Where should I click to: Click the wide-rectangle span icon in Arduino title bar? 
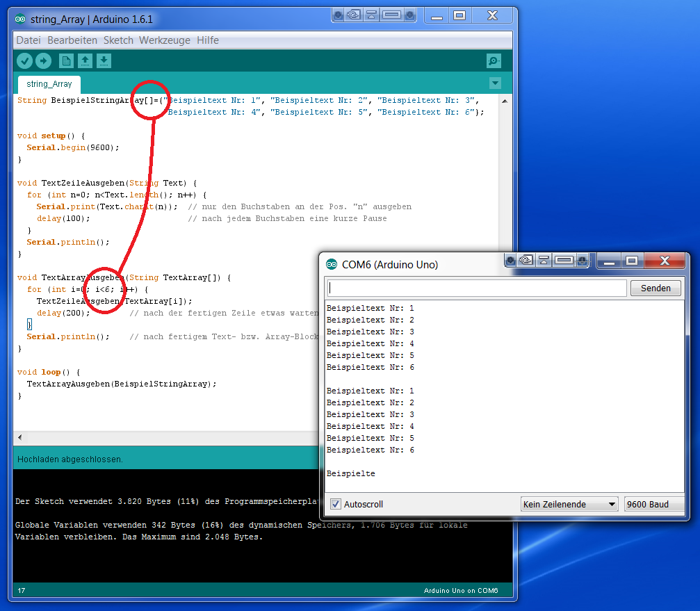pos(391,15)
